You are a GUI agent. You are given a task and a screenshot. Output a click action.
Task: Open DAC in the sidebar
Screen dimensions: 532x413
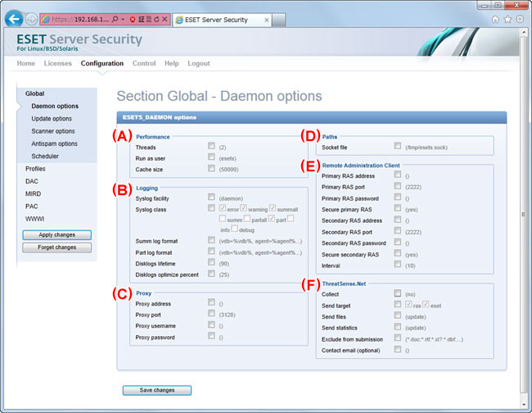click(x=32, y=181)
